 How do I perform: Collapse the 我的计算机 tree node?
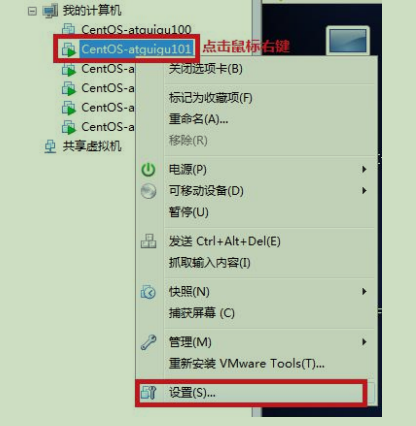32,11
